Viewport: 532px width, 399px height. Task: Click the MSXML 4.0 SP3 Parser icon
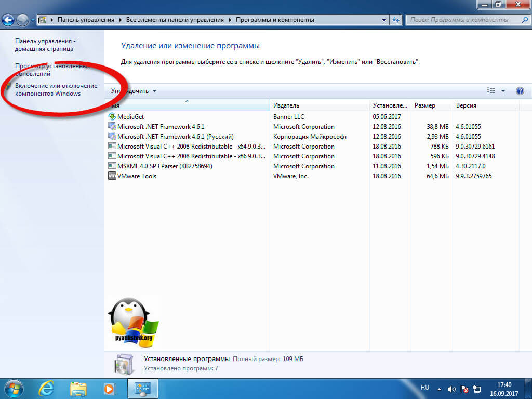point(112,166)
